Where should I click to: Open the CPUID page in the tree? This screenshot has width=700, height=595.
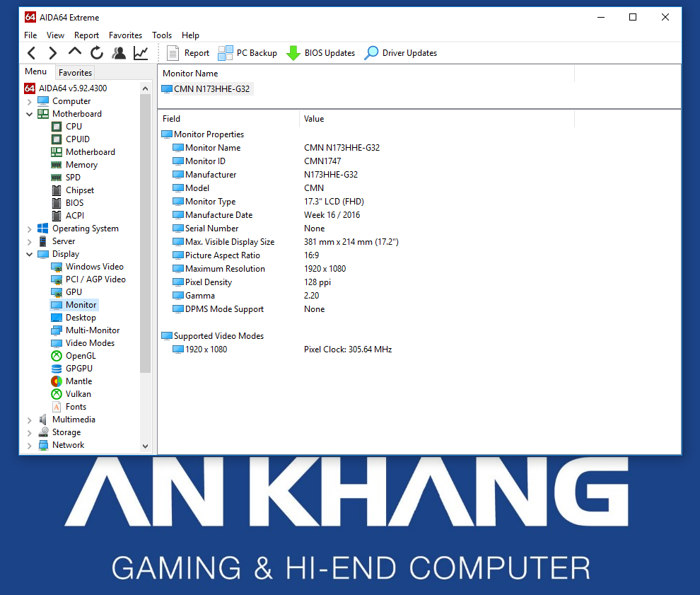click(71, 139)
